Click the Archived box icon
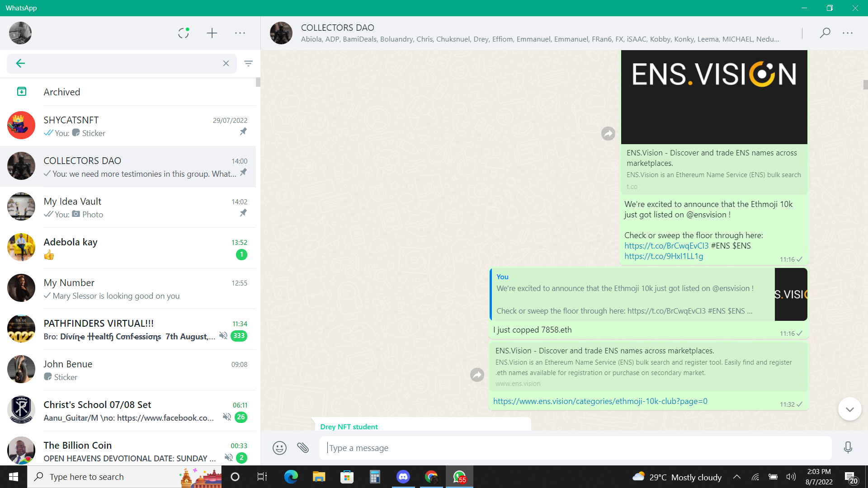The height and width of the screenshot is (488, 868). (x=21, y=92)
